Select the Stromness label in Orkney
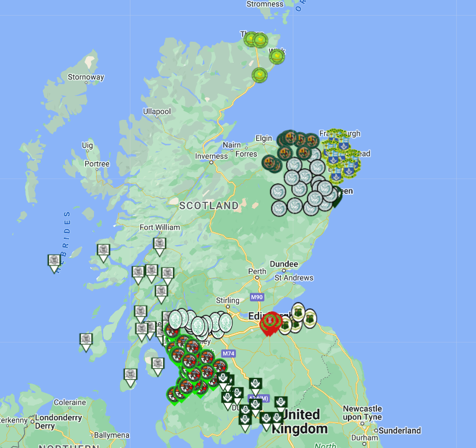 click(x=265, y=4)
